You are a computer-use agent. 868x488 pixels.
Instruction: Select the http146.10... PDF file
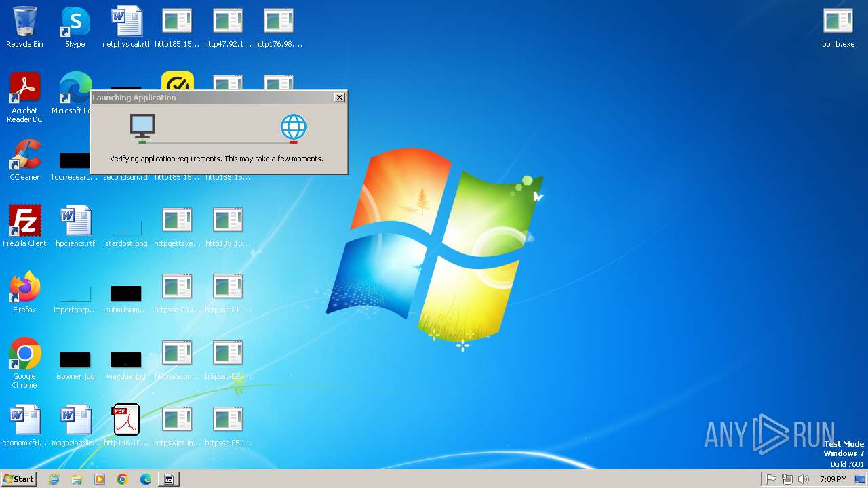tap(126, 426)
